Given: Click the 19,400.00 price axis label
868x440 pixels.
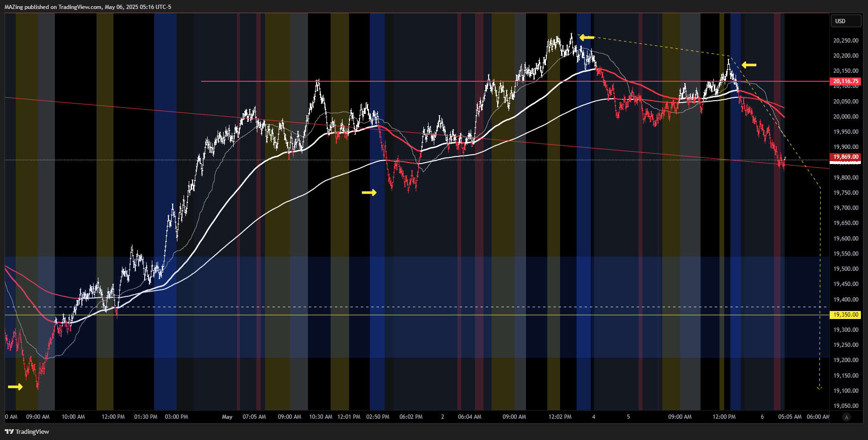Looking at the screenshot, I should pyautogui.click(x=846, y=300).
